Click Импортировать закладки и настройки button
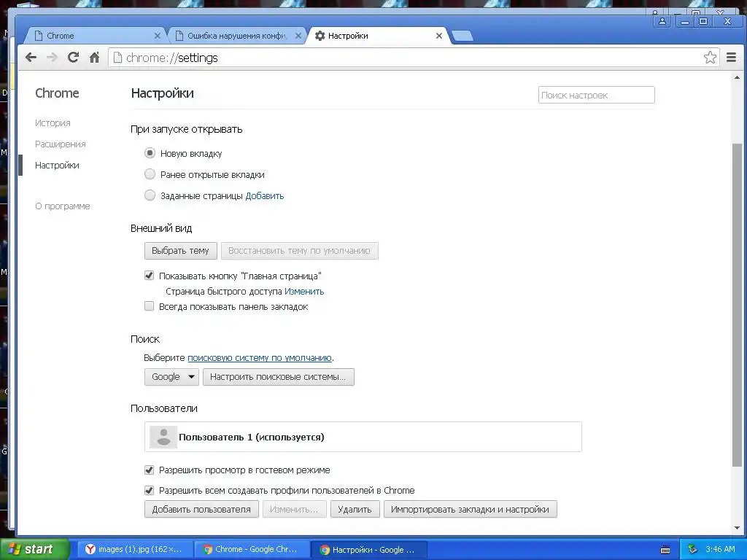 click(471, 509)
